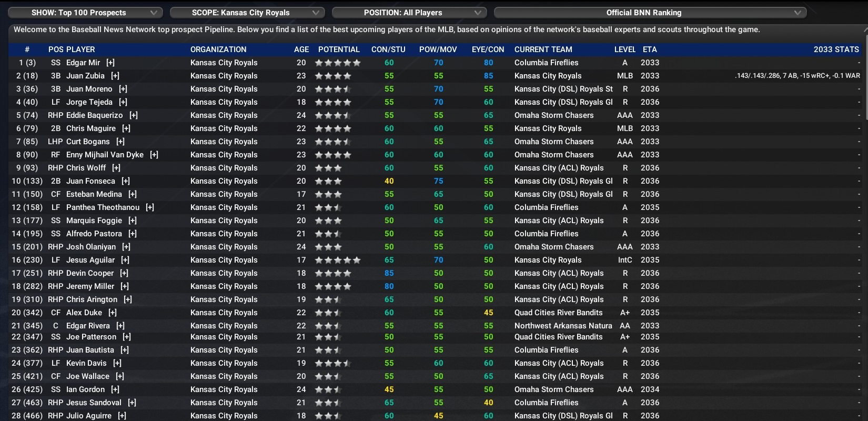Image resolution: width=868 pixels, height=421 pixels.
Task: Expand the POSITION: All Players dropdown
Action: pos(409,13)
